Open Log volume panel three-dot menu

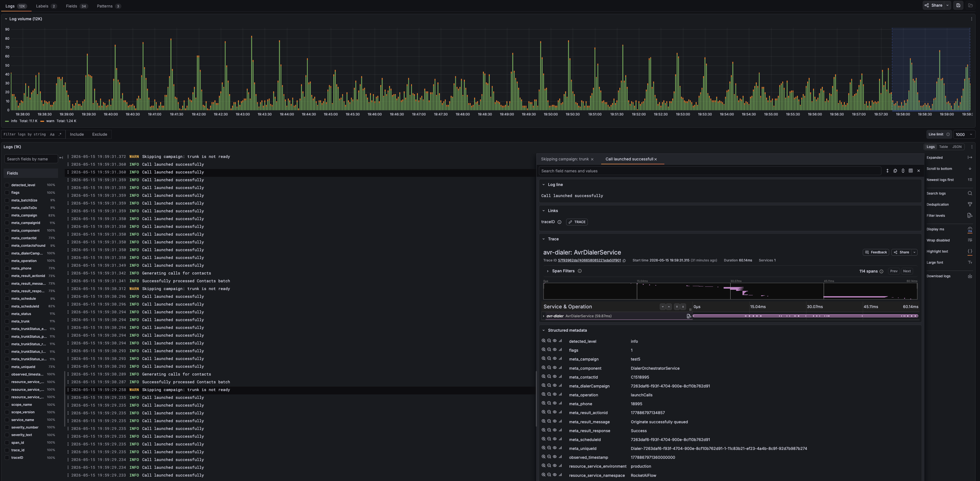[972, 19]
